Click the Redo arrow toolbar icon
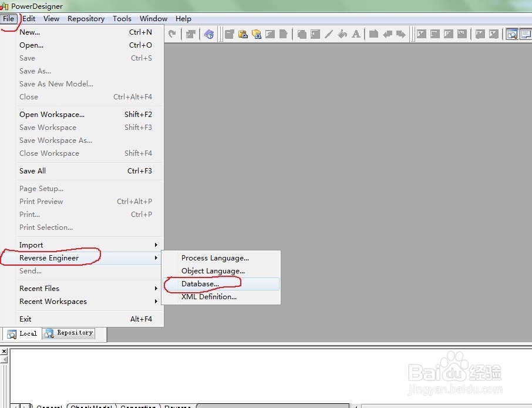532x408 pixels. pyautogui.click(x=172, y=34)
